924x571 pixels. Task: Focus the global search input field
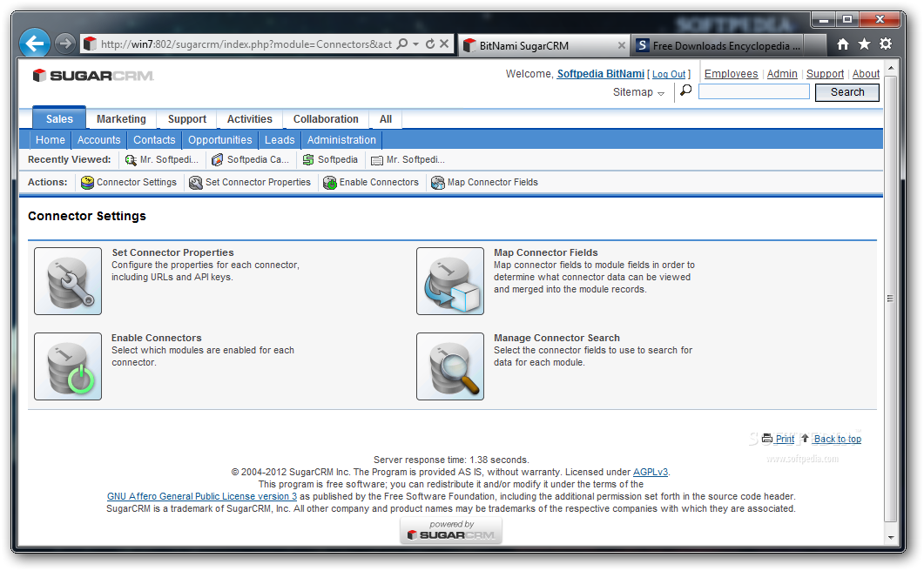point(753,91)
